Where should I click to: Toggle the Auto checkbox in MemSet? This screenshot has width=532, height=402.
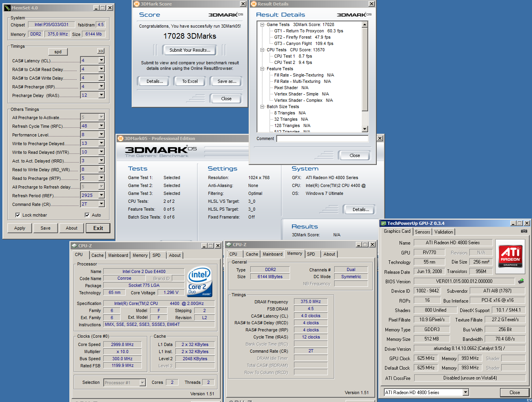pos(87,215)
